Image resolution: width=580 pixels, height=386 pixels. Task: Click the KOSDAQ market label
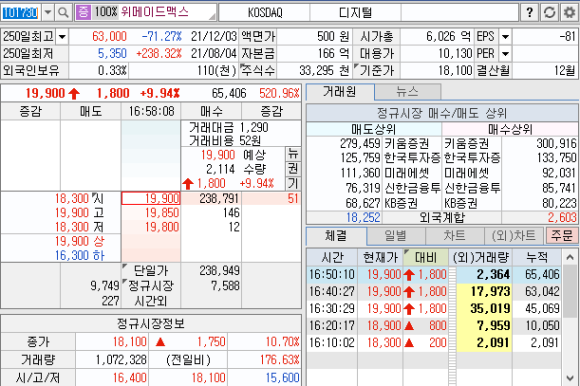(x=264, y=13)
